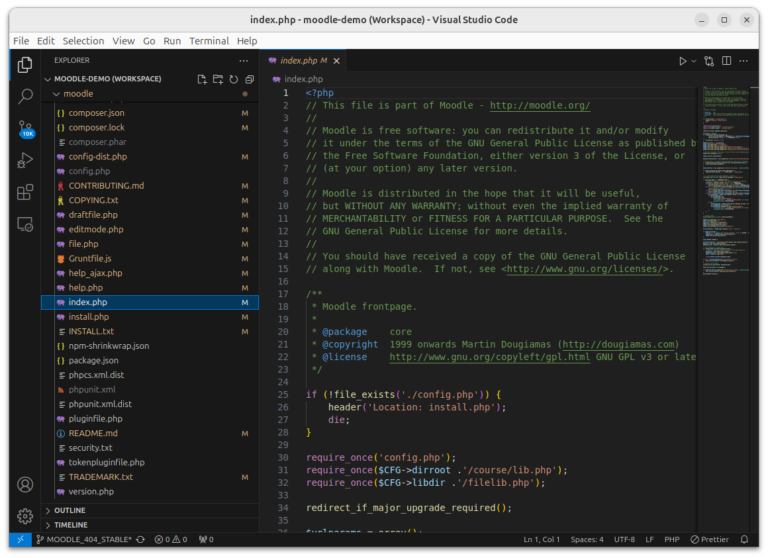This screenshot has width=768, height=558.
Task: Click the New File icon in Explorer
Action: (202, 79)
